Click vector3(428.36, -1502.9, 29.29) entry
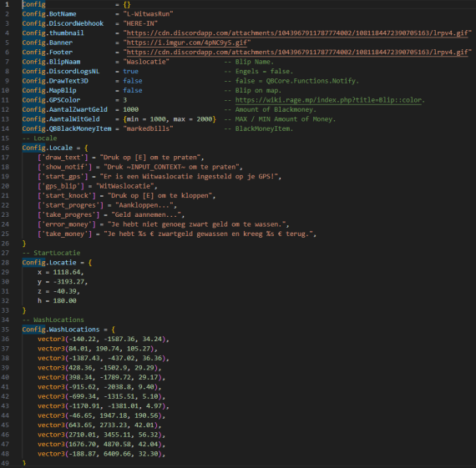Viewport: 476px width, 468px height. tap(99, 368)
